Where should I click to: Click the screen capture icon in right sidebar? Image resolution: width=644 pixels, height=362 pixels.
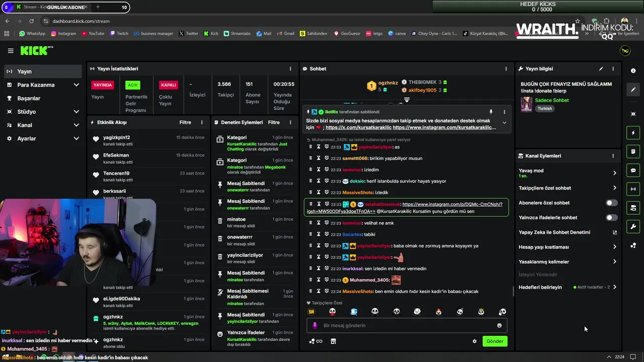click(x=633, y=114)
